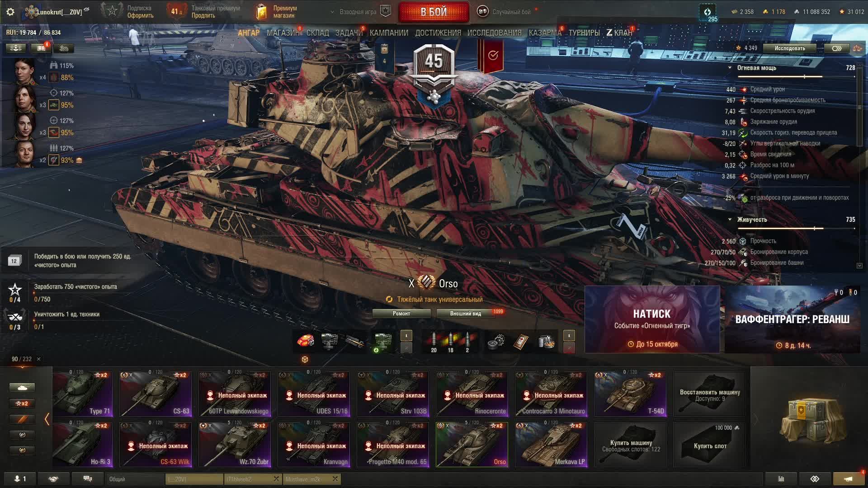
Task: Open the МАГАЗИН tab
Action: [283, 33]
